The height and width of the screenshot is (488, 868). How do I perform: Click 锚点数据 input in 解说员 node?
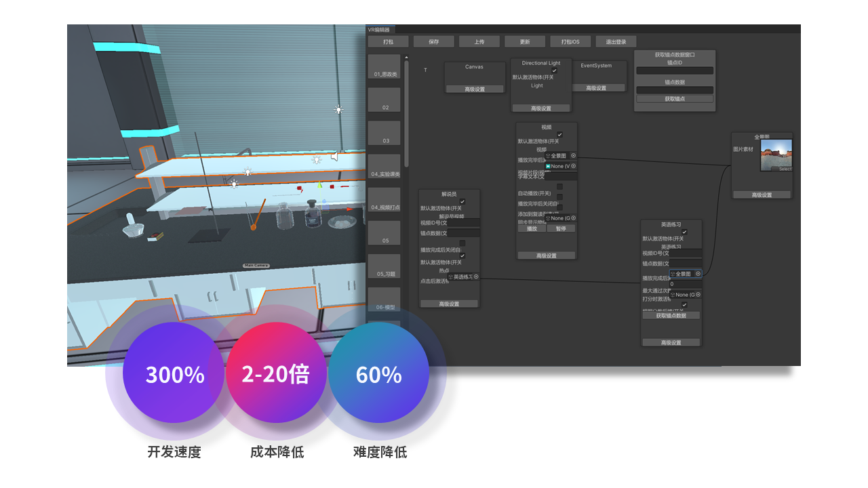[464, 232]
